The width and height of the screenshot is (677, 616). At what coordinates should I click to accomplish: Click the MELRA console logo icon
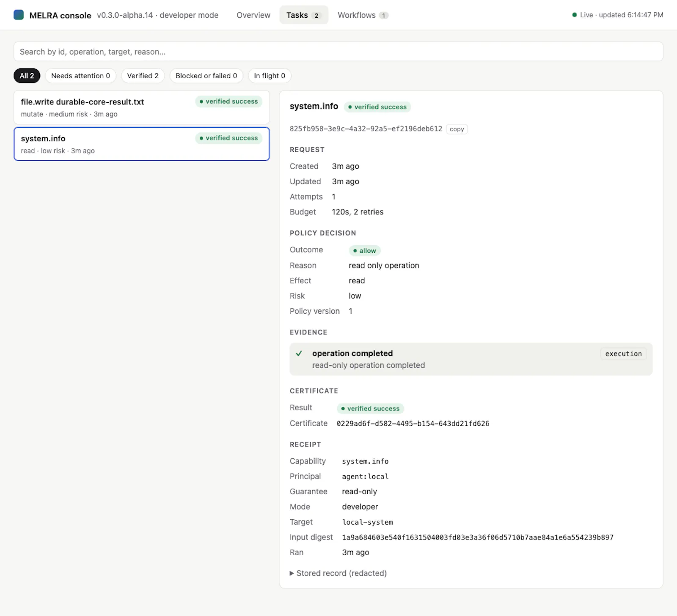tap(19, 15)
